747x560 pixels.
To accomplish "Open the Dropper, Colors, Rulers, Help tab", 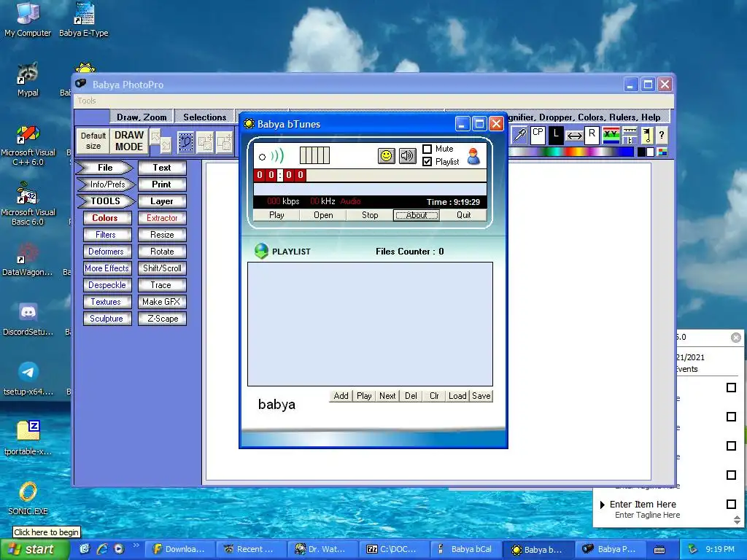I will (587, 117).
